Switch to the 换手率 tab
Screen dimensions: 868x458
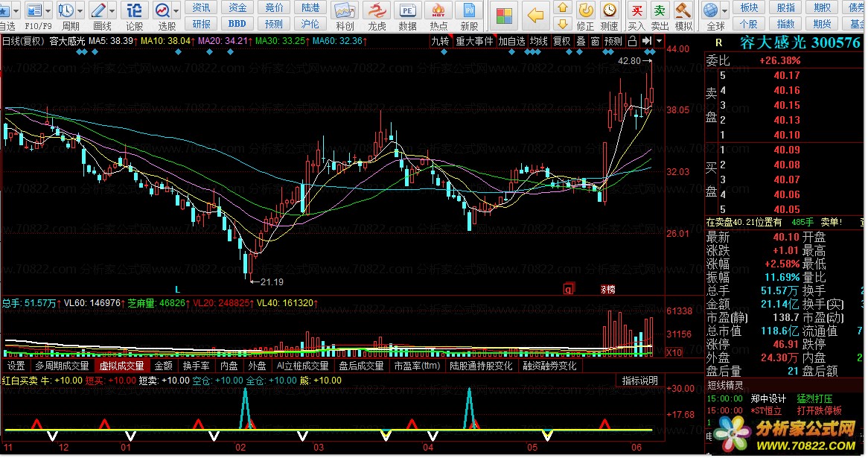click(196, 366)
